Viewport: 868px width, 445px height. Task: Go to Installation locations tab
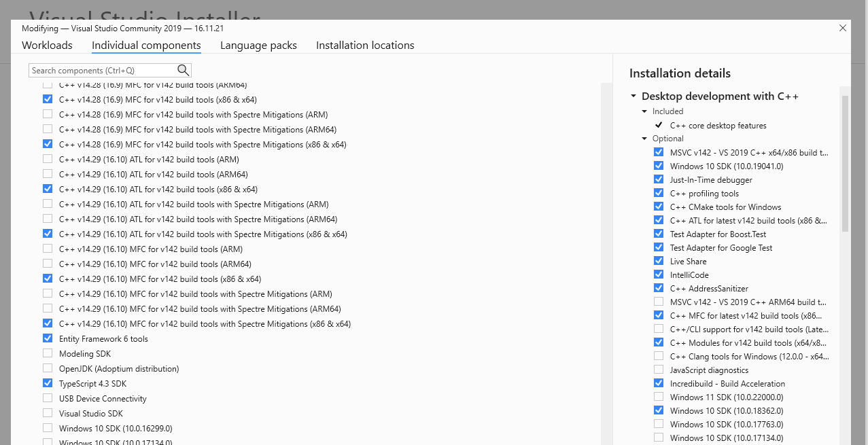coord(365,46)
